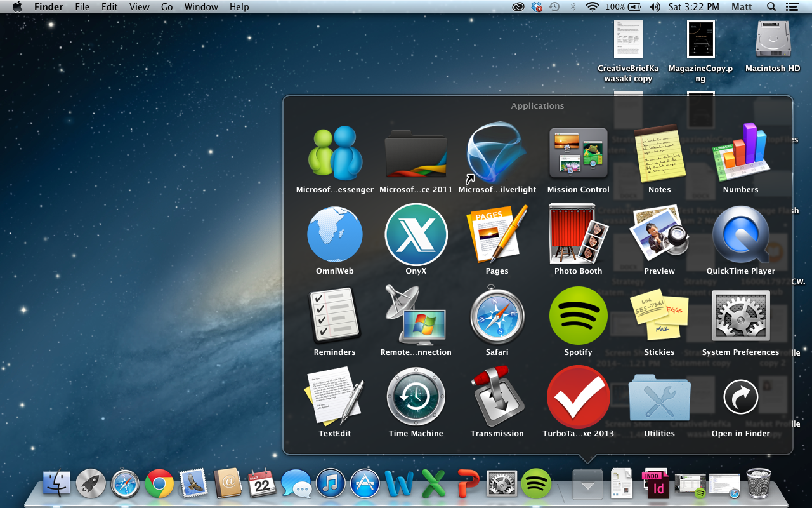Open the Wi-Fi status menu
This screenshot has width=812, height=508.
tap(593, 7)
